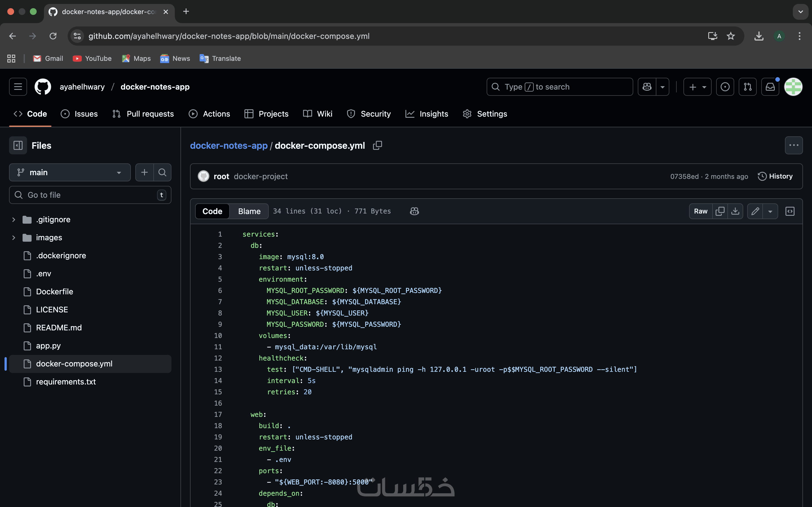Ask Copilot about this file icon
812x507 pixels.
(414, 211)
